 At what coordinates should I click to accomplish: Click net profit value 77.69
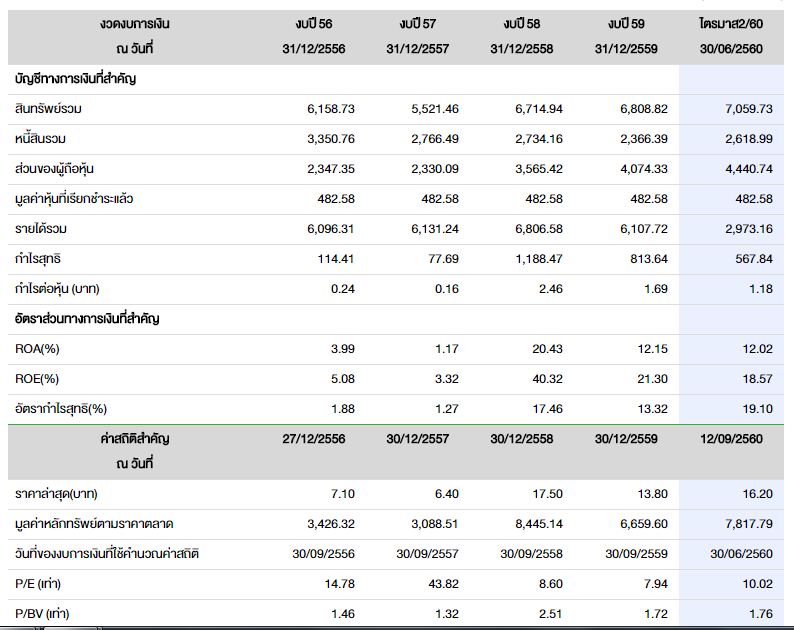coord(443,259)
